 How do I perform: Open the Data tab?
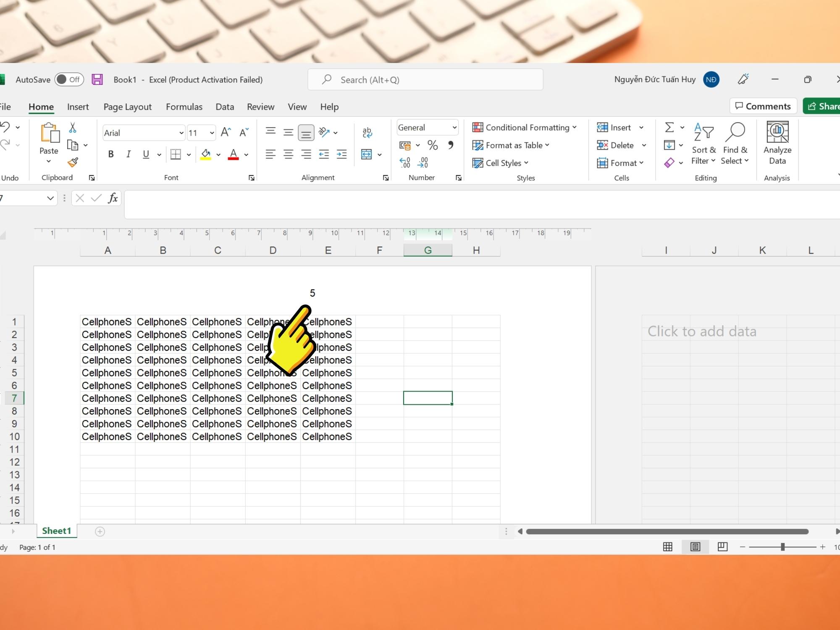click(x=225, y=107)
